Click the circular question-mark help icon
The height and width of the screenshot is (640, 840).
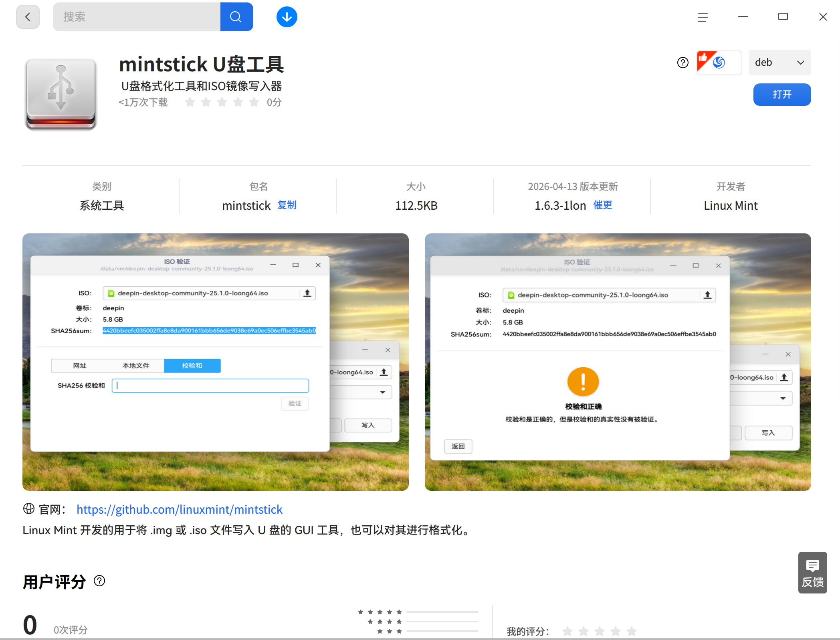pyautogui.click(x=683, y=63)
